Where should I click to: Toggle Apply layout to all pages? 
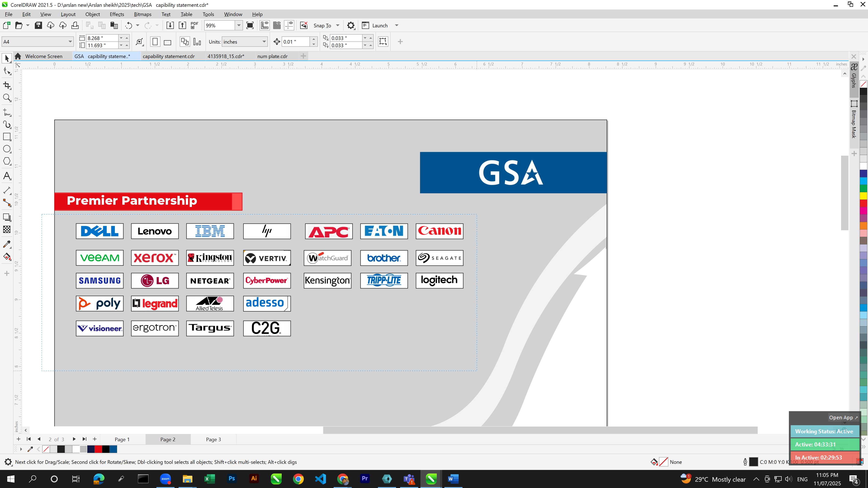[185, 42]
